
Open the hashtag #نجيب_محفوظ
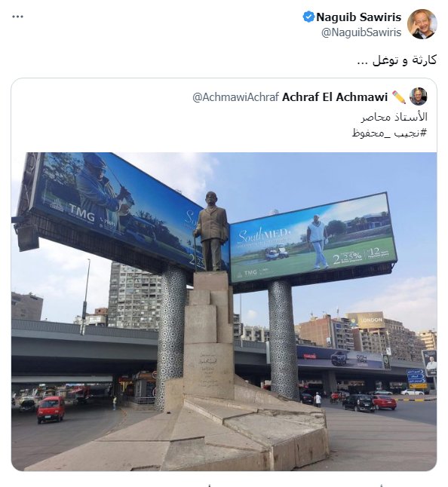390,133
